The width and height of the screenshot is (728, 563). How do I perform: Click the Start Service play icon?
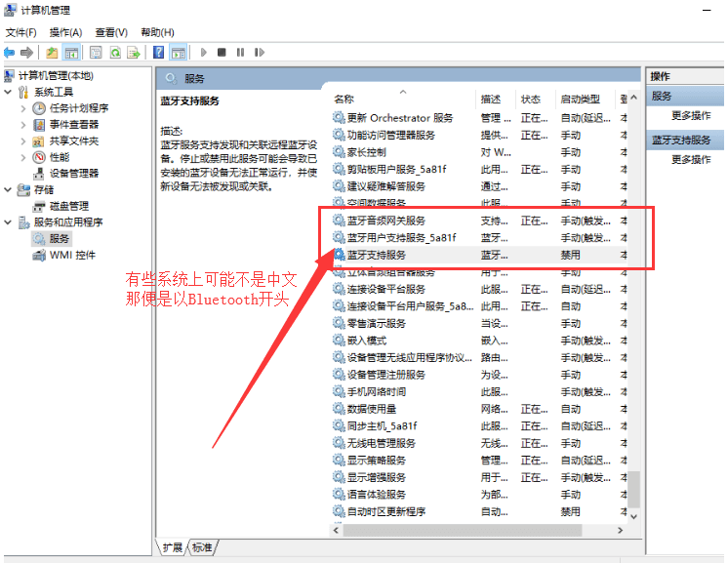click(x=204, y=52)
